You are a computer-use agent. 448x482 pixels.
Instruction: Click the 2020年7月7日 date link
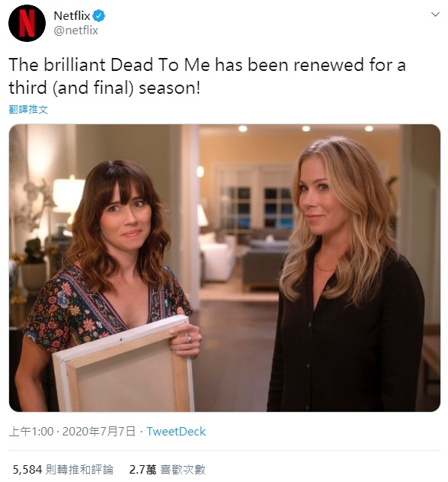tap(98, 431)
